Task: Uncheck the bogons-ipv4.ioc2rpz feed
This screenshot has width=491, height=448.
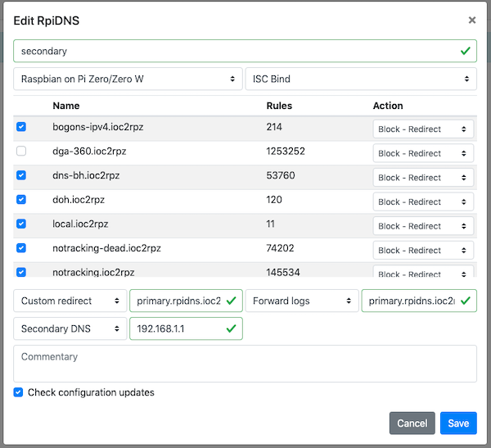Action: 21,127
